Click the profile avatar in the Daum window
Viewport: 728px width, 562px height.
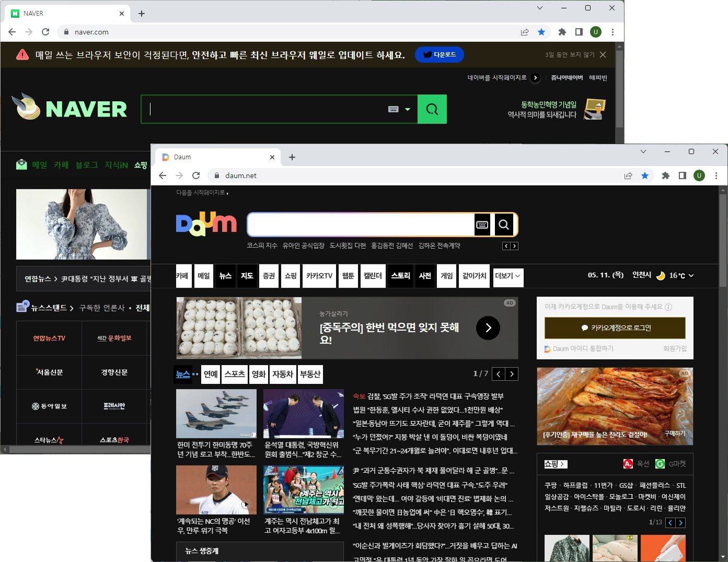699,175
